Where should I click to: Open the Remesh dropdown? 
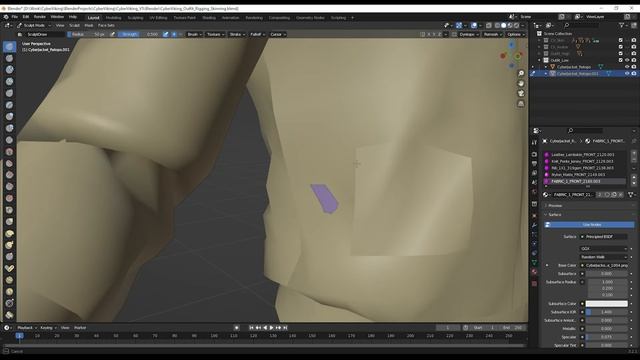point(492,34)
